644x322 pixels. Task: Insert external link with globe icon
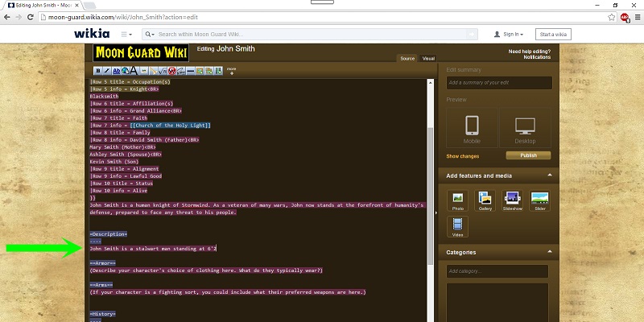(126, 71)
